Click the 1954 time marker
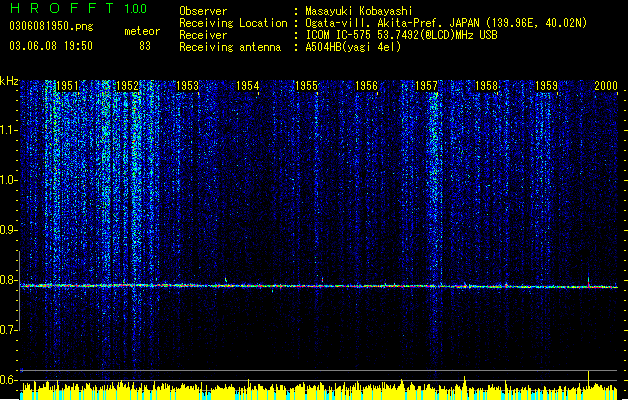 tap(248, 86)
